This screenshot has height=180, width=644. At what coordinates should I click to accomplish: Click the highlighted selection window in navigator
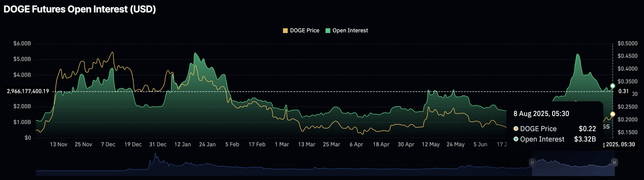573,166
